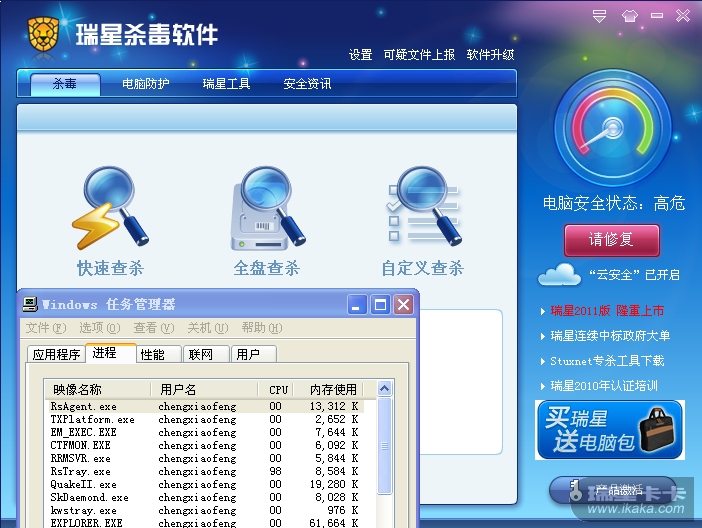Click the cloud security cloud icon
The width and height of the screenshot is (702, 528).
[559, 275]
